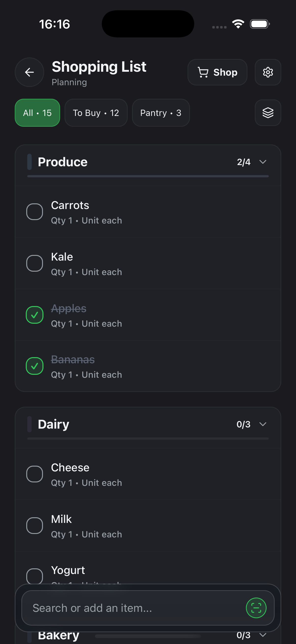
Task: Mark Milk as purchased
Action: [34, 525]
